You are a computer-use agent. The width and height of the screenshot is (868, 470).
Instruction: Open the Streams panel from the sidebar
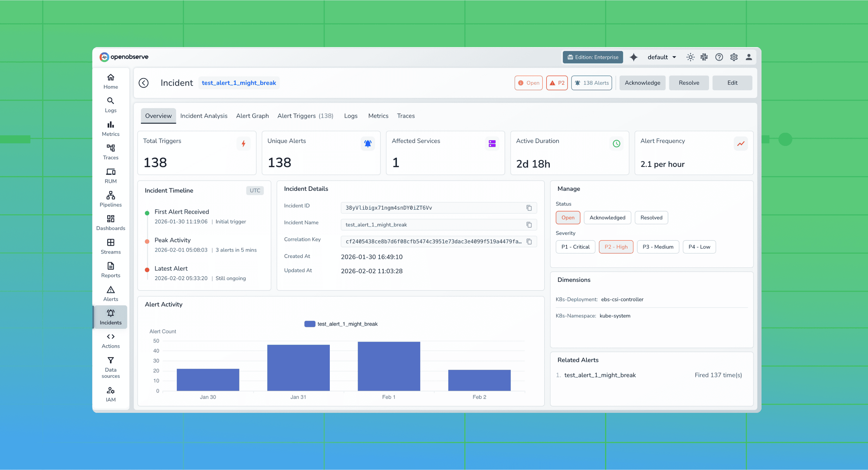(110, 246)
